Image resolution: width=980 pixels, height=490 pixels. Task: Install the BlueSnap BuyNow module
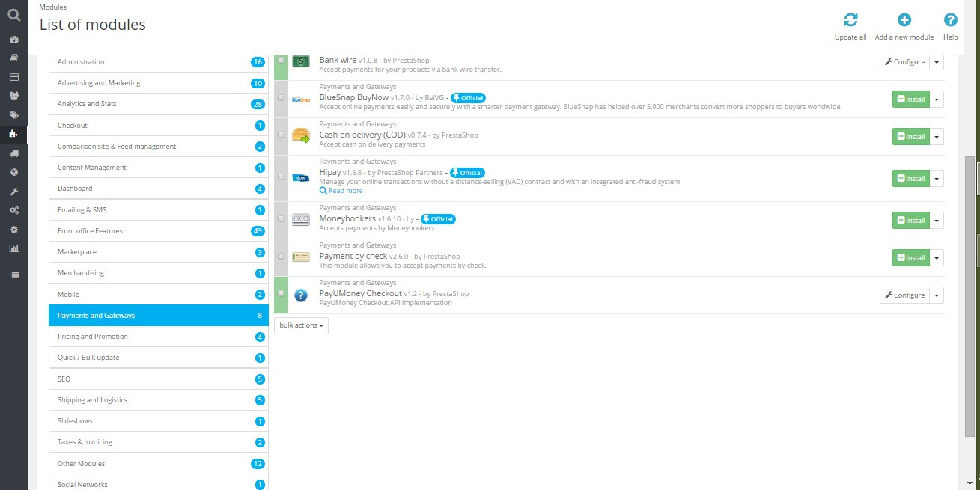[911, 99]
